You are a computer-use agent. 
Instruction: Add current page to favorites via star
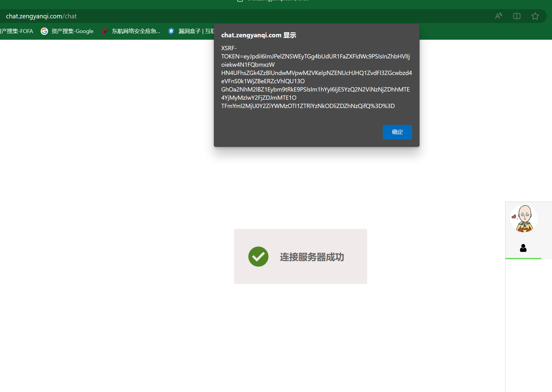coord(535,16)
